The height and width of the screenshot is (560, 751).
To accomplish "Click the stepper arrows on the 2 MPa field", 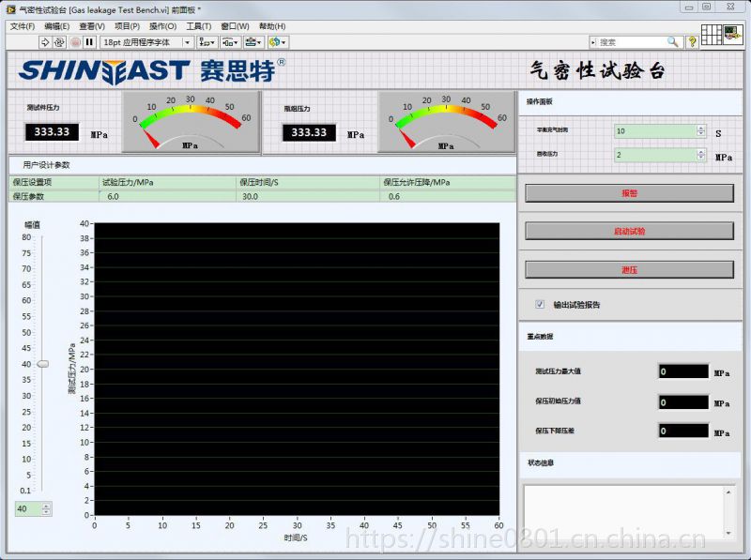I will (x=701, y=155).
